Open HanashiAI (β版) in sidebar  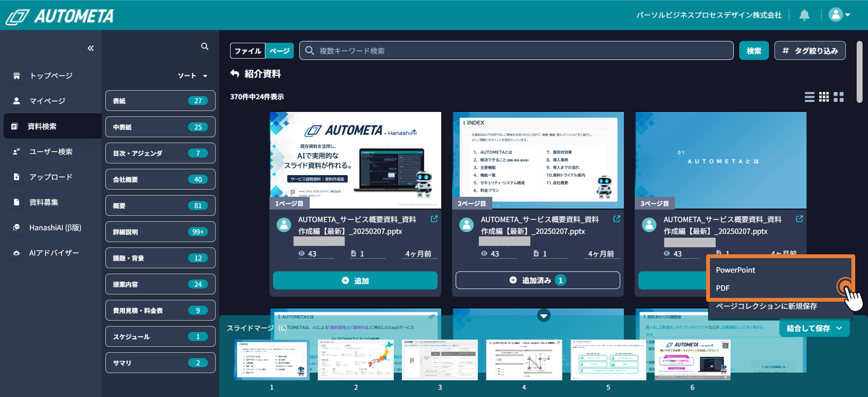[51, 228]
